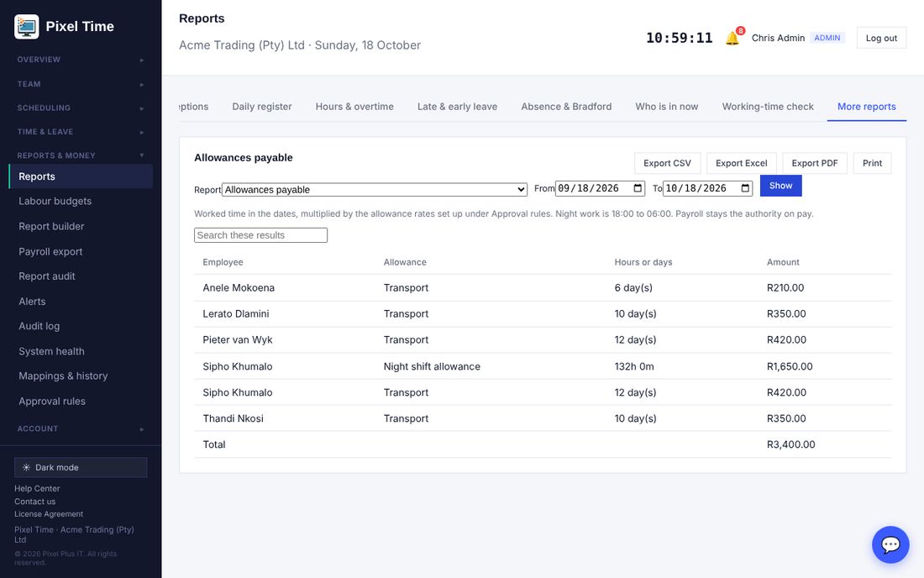The height and width of the screenshot is (578, 924).
Task: Export the report as PDF
Action: 815,163
